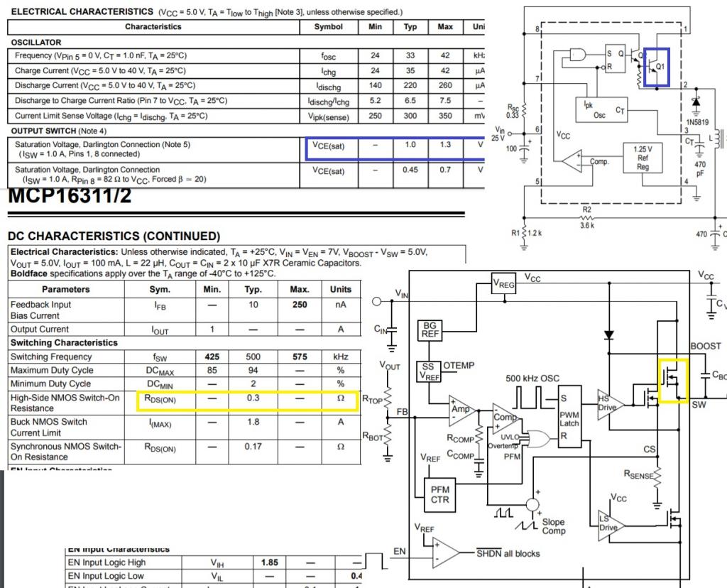Viewport: 727px width, 588px height.
Task: Select the Rsc 0.33 resistor label
Action: [x=513, y=111]
